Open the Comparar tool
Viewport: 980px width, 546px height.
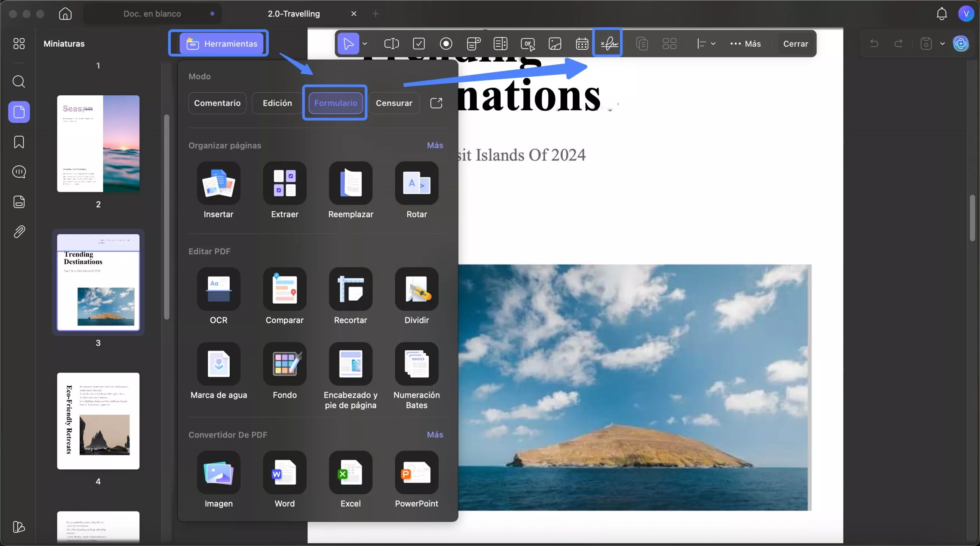tap(284, 296)
